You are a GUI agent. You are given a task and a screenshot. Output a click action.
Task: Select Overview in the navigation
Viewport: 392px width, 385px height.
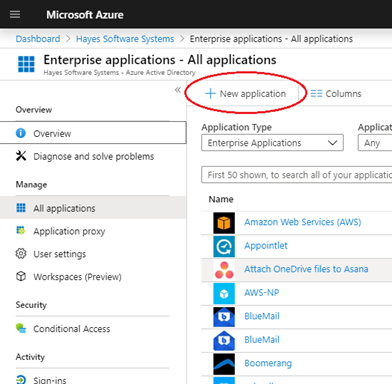[x=93, y=133]
